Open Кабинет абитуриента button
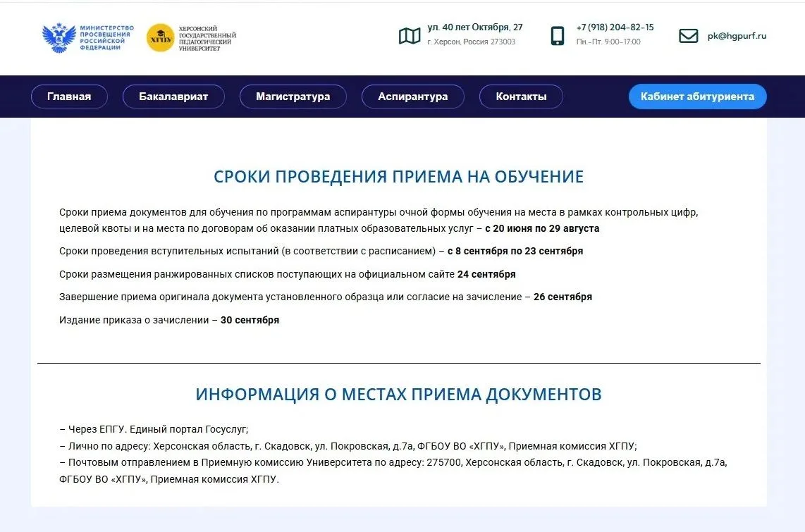The image size is (805, 532). [698, 97]
